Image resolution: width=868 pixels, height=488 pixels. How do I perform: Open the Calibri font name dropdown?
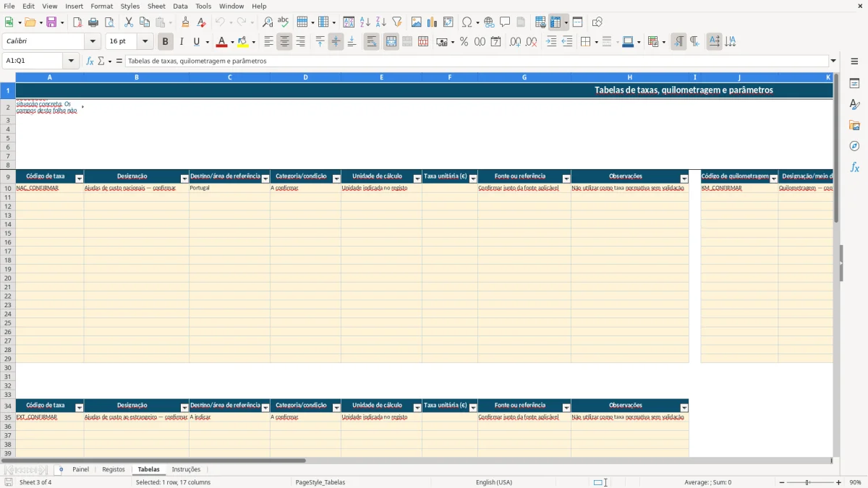coord(93,42)
